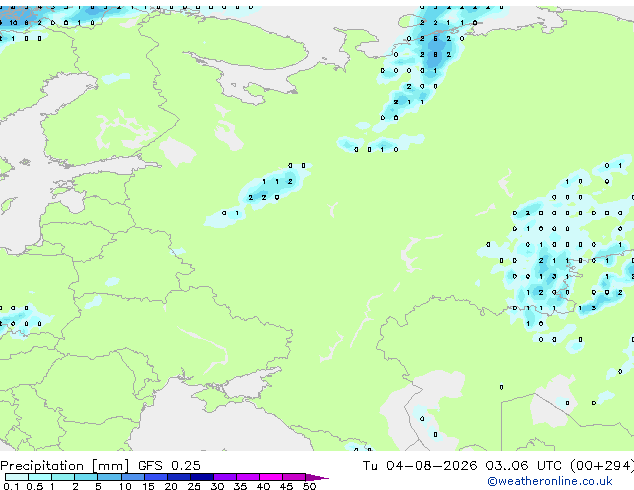Open the weatheronline.co.uk link

coord(549,481)
